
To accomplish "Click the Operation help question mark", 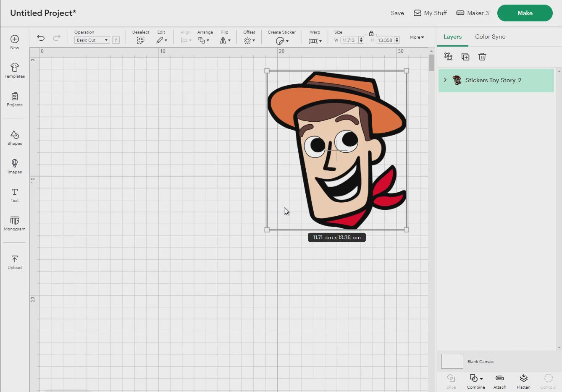I will pos(116,40).
